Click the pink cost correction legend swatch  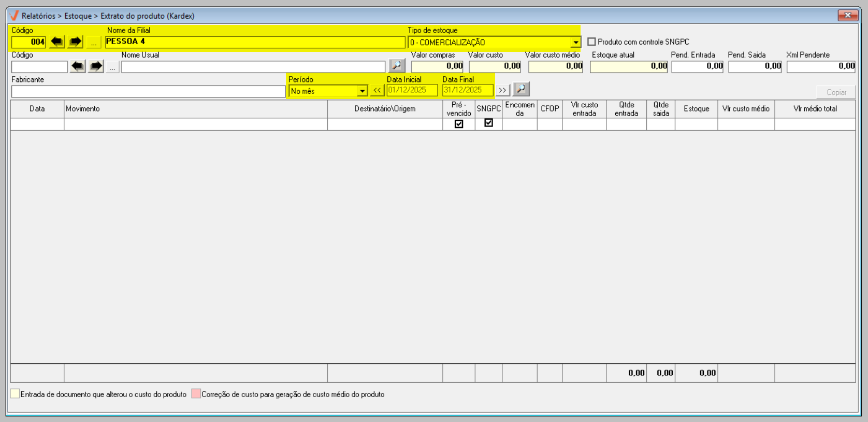pos(196,394)
